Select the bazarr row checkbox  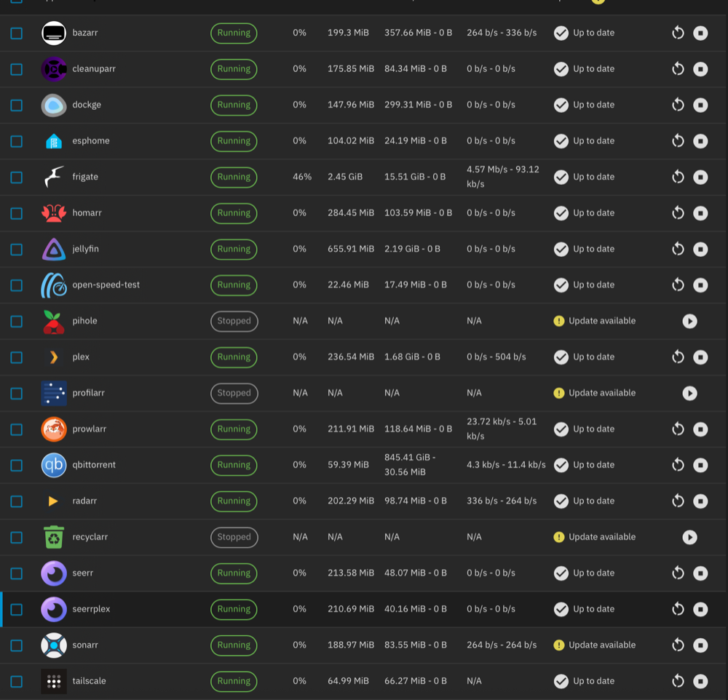(17, 33)
